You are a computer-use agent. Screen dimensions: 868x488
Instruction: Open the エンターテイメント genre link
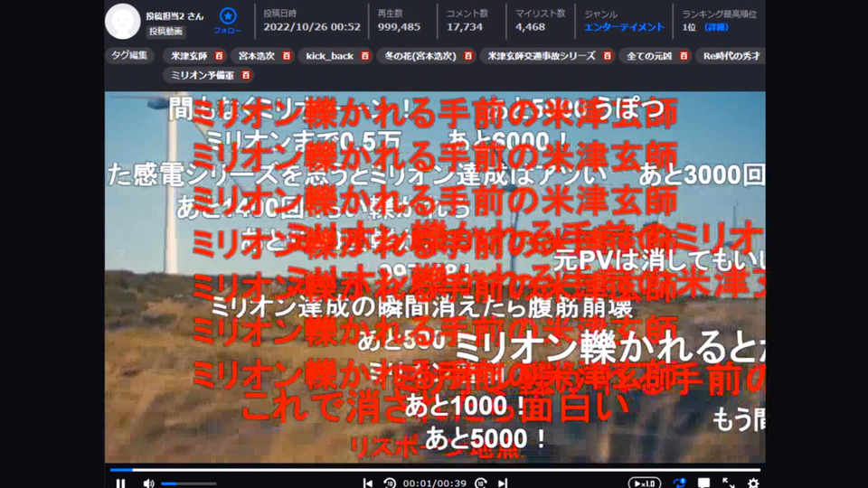[x=624, y=27]
